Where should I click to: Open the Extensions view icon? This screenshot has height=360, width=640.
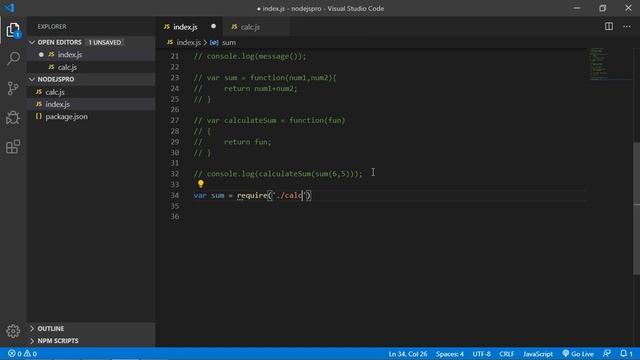tap(13, 147)
